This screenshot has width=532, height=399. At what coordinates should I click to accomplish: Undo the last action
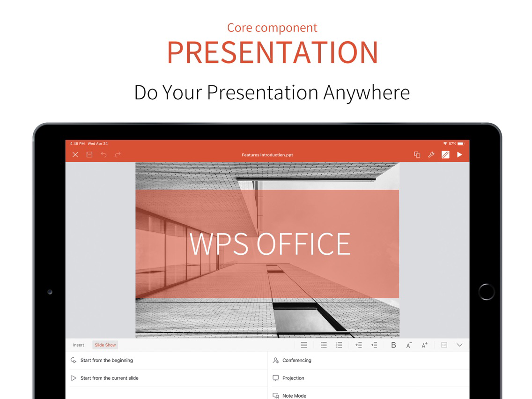tap(103, 155)
